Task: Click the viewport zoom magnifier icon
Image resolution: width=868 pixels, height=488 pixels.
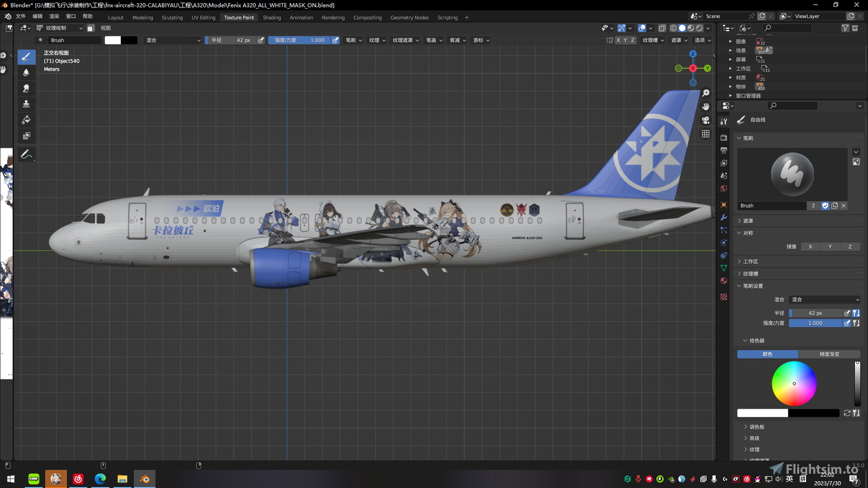Action: tap(706, 93)
